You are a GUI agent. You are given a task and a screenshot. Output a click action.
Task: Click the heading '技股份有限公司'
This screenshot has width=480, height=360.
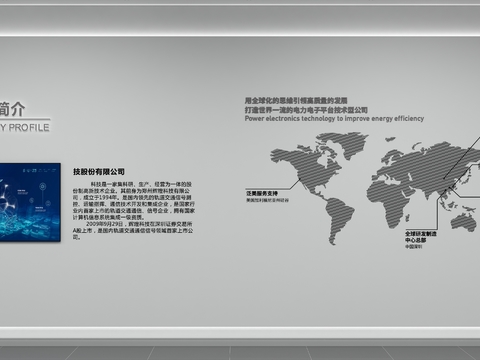(99, 172)
